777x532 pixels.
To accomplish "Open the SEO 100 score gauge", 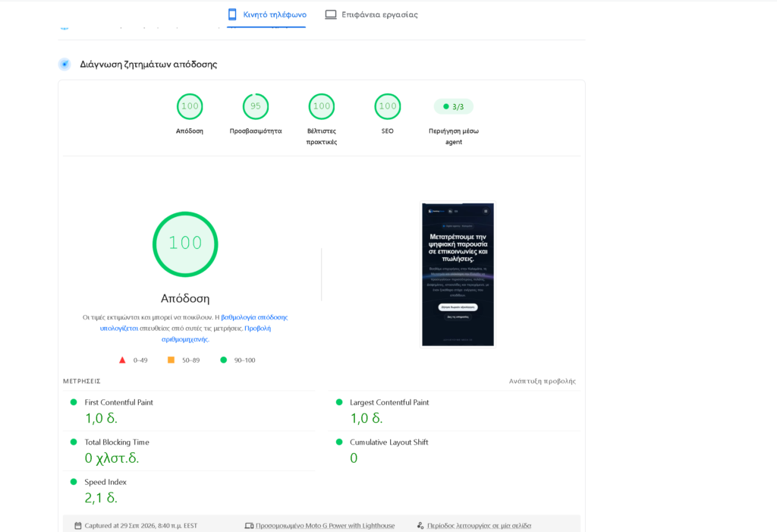I will [x=388, y=106].
